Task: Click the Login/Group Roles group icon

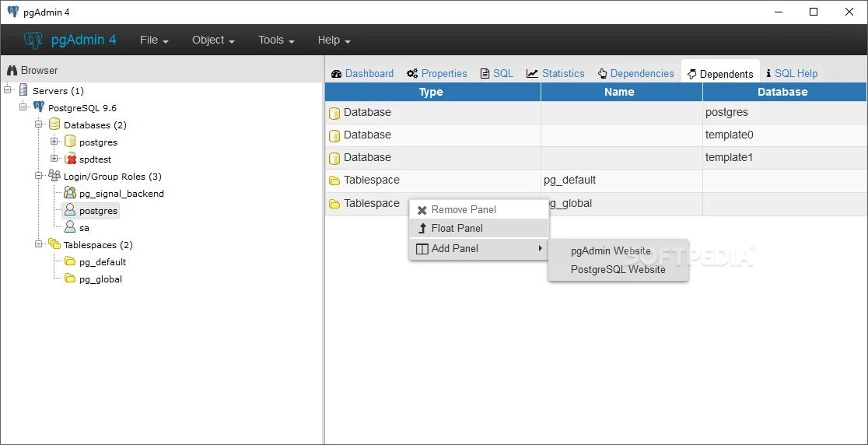Action: point(54,176)
